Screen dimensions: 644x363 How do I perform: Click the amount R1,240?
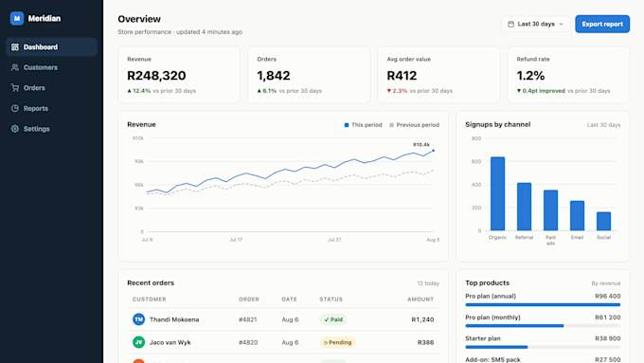pyautogui.click(x=422, y=319)
